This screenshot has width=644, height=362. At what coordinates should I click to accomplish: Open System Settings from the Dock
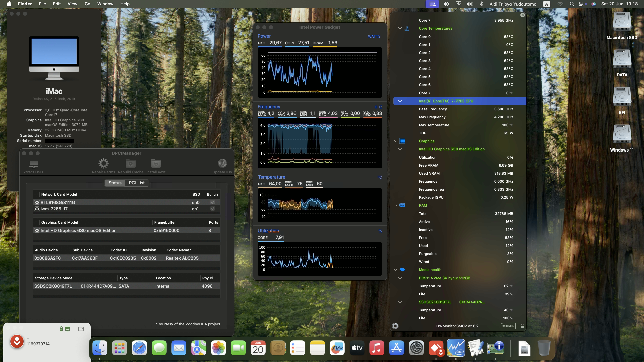(x=416, y=348)
